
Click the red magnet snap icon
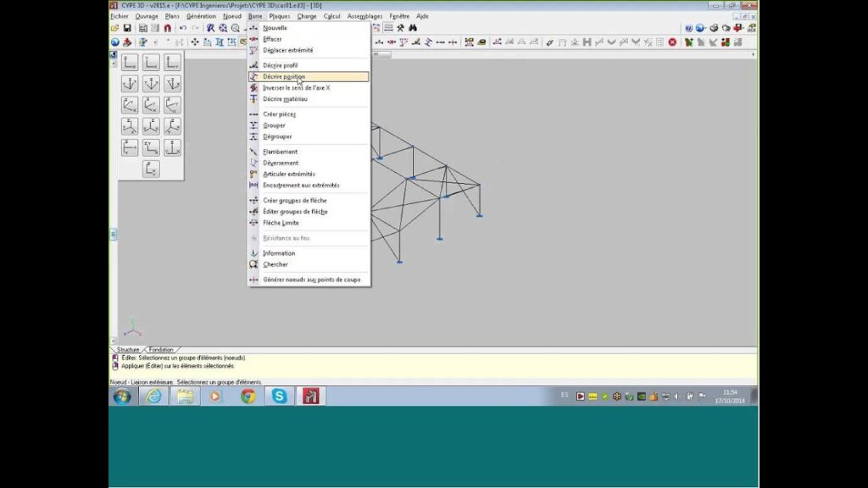[167, 28]
